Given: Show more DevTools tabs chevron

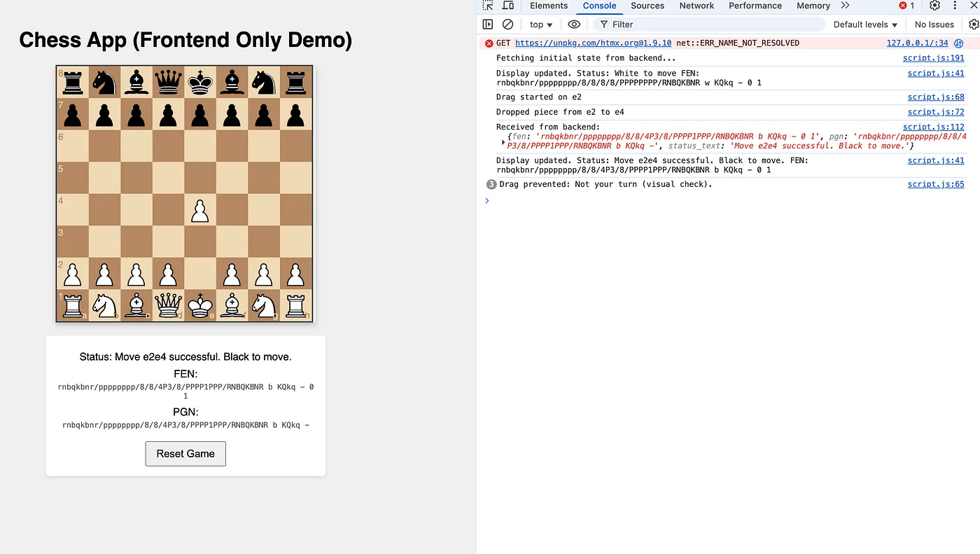Looking at the screenshot, I should point(845,6).
